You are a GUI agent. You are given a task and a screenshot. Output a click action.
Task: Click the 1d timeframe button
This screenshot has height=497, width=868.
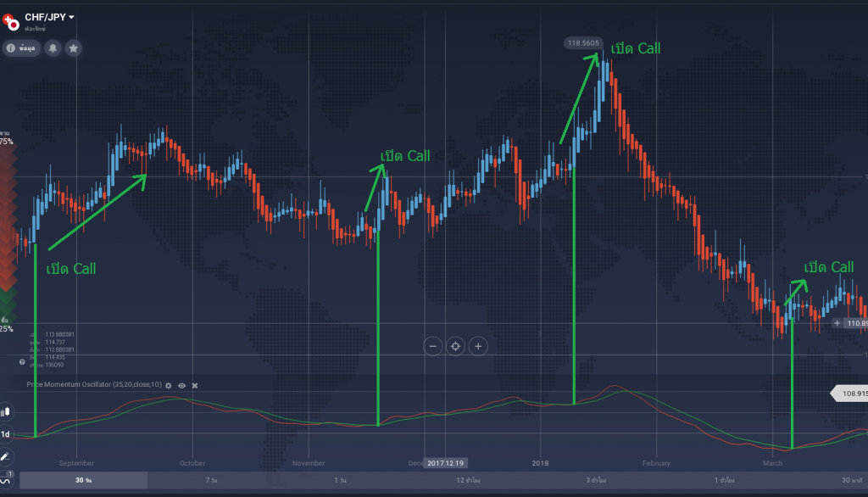pos(5,433)
